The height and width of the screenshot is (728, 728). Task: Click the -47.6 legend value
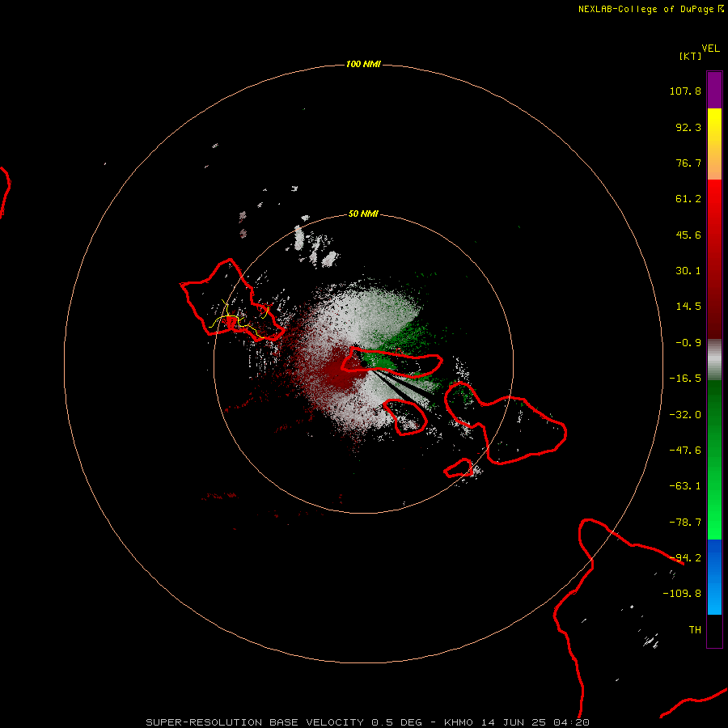point(685,451)
